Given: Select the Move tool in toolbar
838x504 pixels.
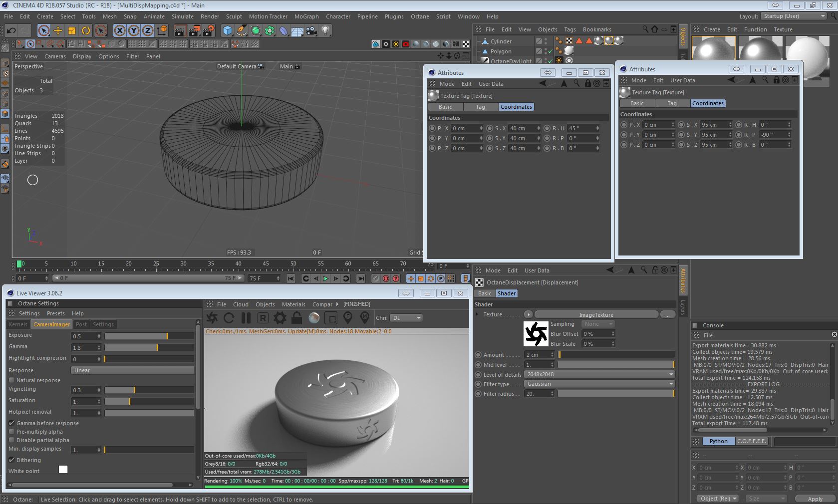Looking at the screenshot, I should coord(58,30).
